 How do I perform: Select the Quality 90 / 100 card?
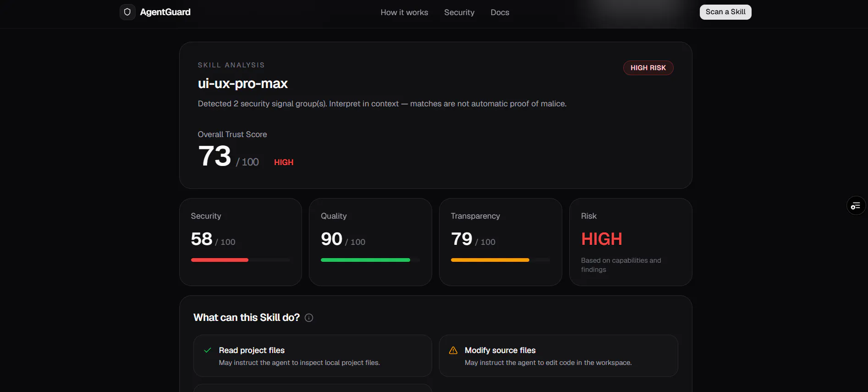click(x=370, y=242)
